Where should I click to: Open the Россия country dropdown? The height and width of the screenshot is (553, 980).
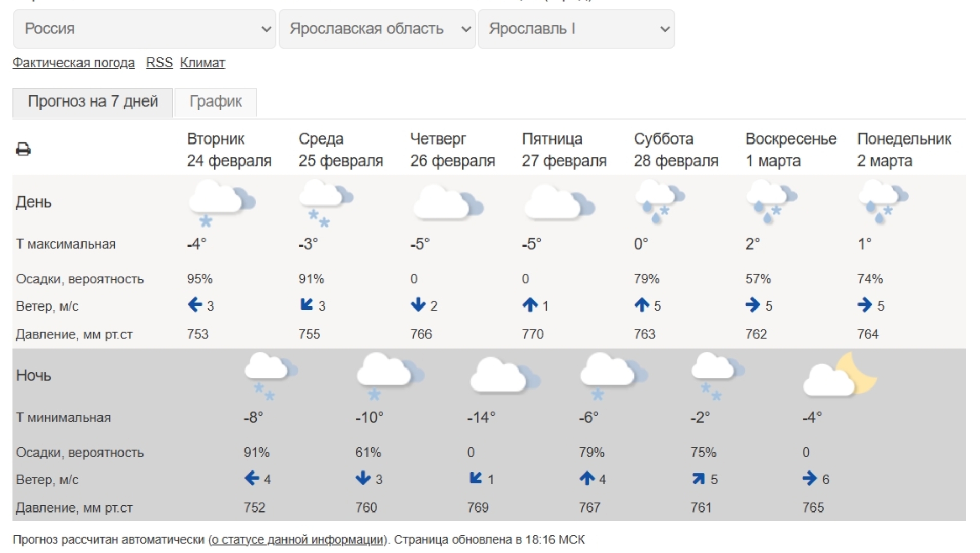click(145, 29)
